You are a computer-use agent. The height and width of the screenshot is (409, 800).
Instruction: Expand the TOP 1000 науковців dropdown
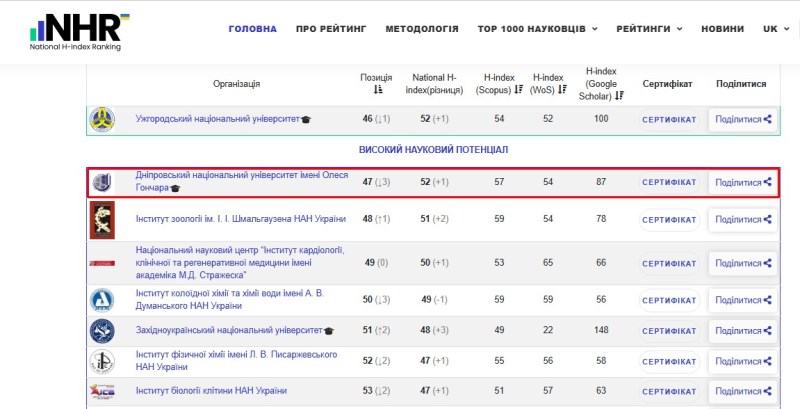pyautogui.click(x=538, y=29)
